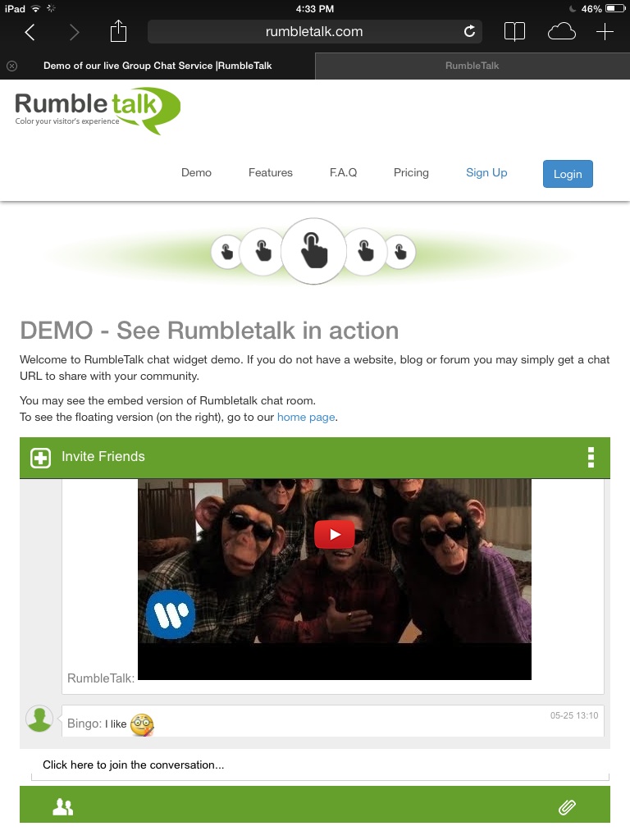The width and height of the screenshot is (630, 840).
Task: Click the paperclip attachment icon
Action: (567, 807)
